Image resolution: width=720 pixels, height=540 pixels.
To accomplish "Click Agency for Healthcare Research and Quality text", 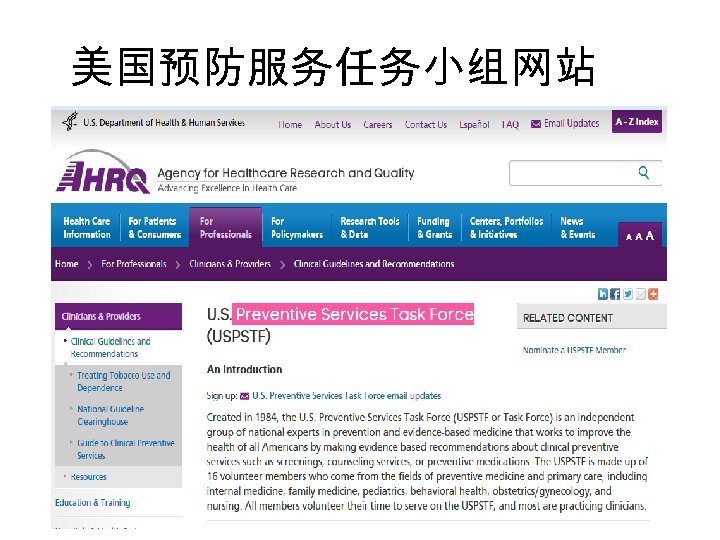I will click(x=286, y=173).
